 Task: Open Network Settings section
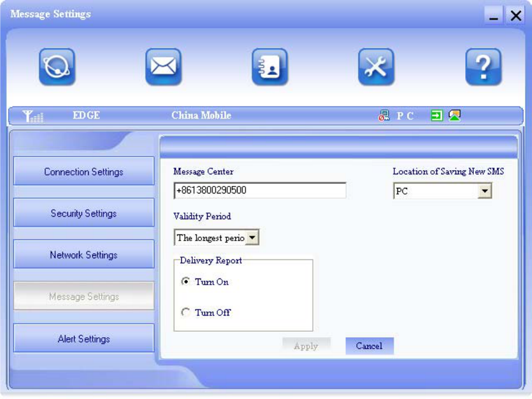84,255
